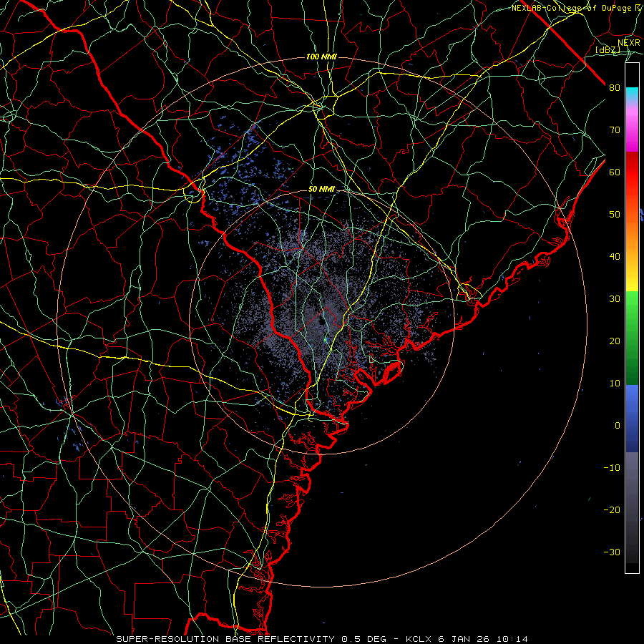Pick the cyan band on the color scale
The image size is (644, 644).
pos(632,94)
